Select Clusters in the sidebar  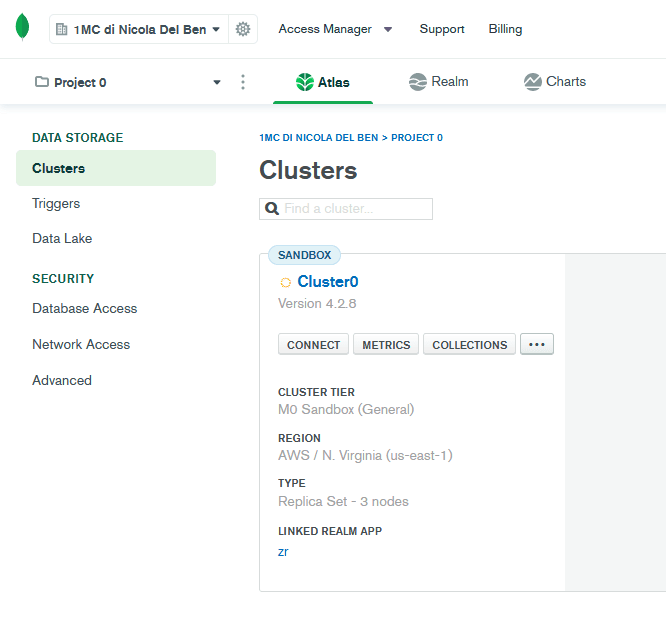[116, 168]
